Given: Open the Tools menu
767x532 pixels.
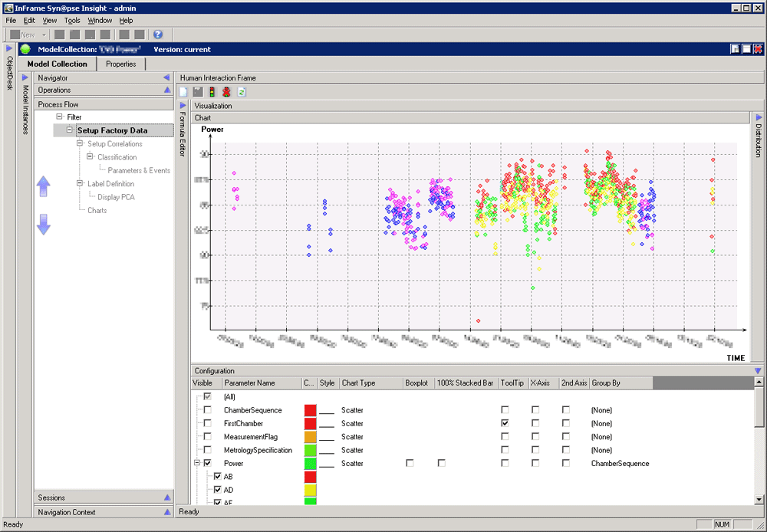Looking at the screenshot, I should click(72, 21).
